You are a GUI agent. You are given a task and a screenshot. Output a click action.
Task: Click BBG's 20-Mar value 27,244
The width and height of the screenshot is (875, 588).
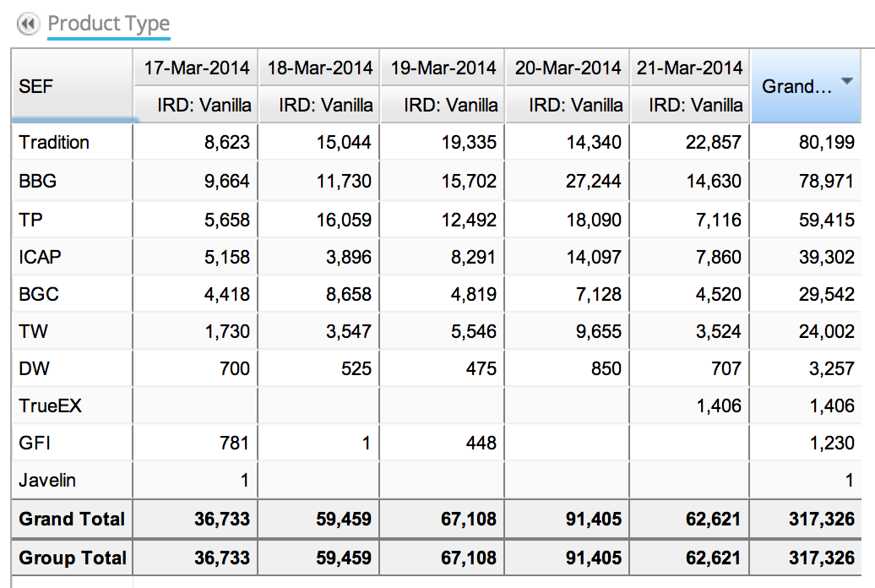click(x=593, y=181)
